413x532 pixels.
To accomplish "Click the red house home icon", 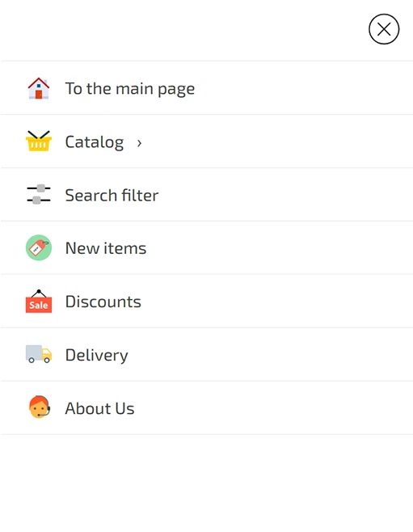I will (39, 88).
